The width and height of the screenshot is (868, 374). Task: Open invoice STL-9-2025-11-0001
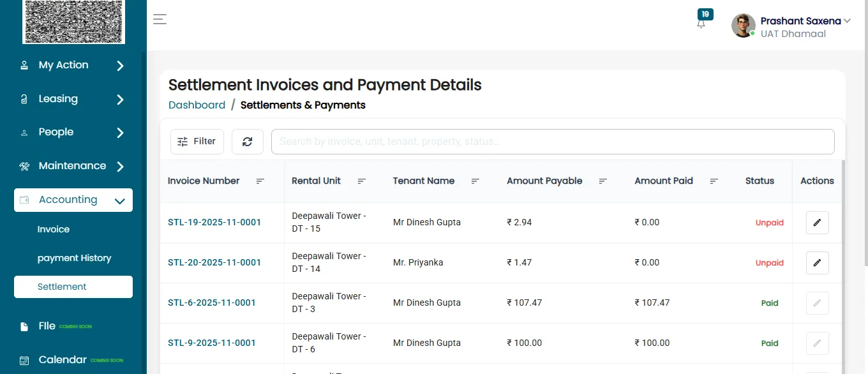click(212, 343)
